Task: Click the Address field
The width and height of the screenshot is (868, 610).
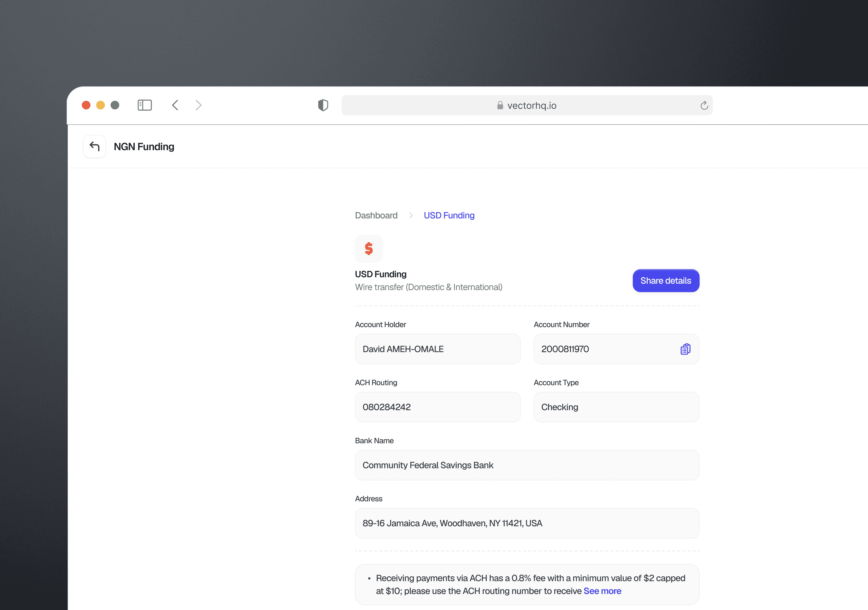Action: 527,523
